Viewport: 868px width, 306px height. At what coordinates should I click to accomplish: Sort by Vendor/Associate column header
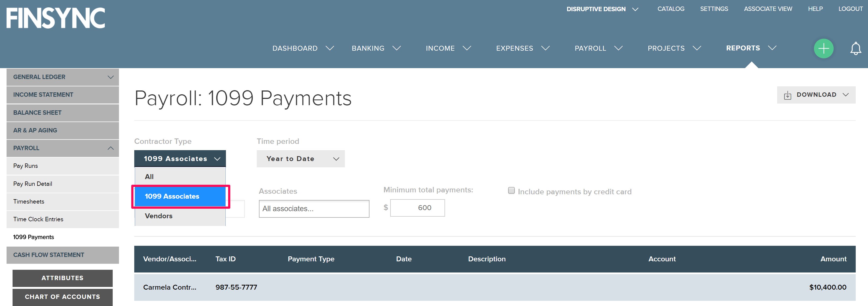click(169, 259)
